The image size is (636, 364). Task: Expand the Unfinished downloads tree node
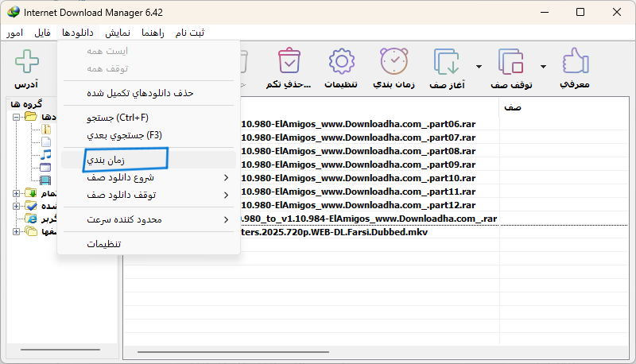click(x=16, y=193)
